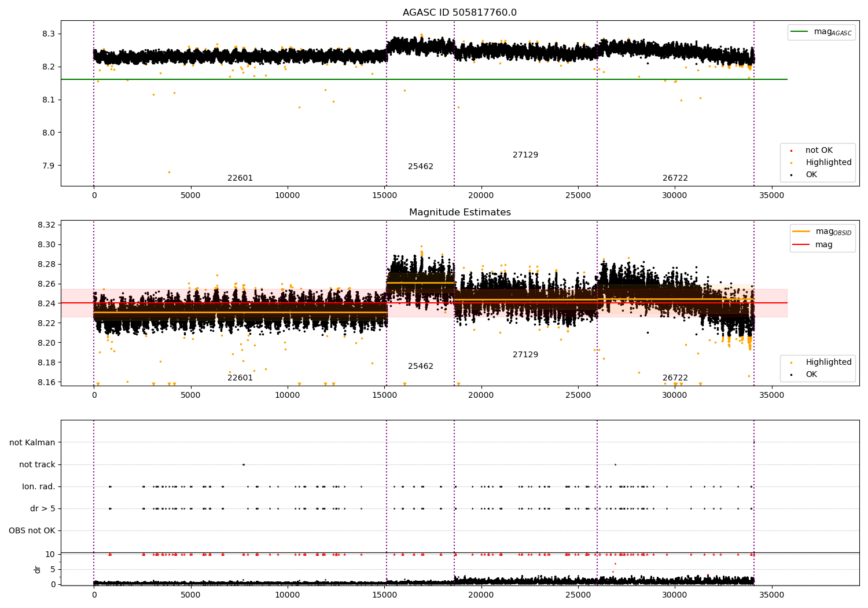Viewport: 868px width, 608px height.
Task: Click the 8.1 tick on the top plot
Action: (49, 100)
